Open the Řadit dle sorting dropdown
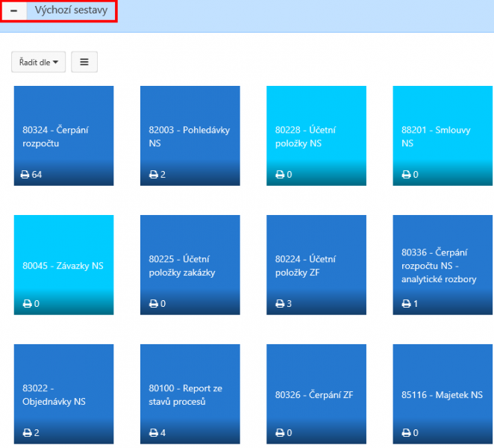 (x=39, y=62)
